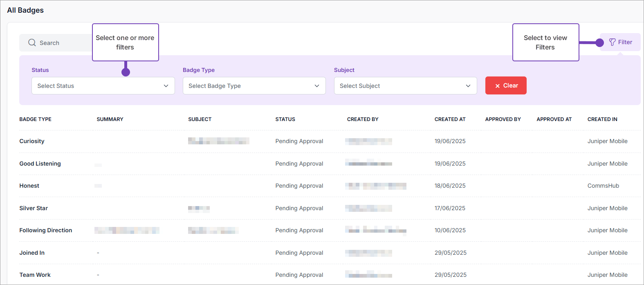Viewport: 644px width, 285px height.
Task: Select the Team Work badge row
Action: [x=35, y=275]
